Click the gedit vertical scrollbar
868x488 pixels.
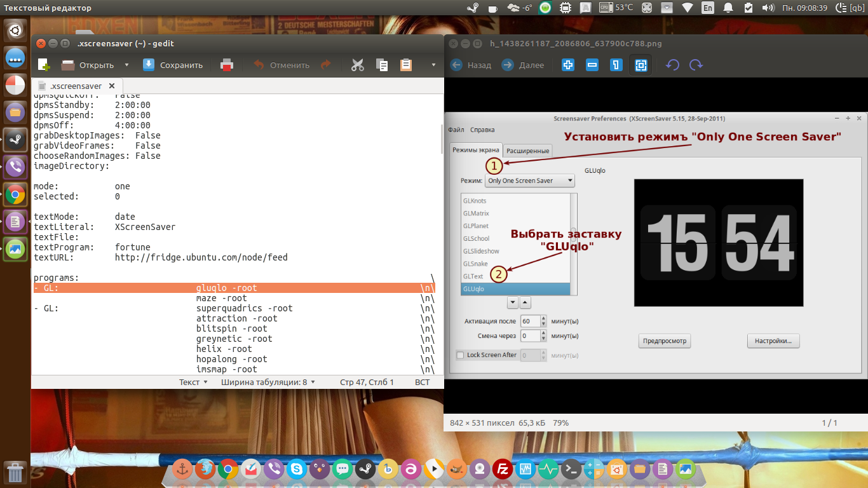point(442,140)
